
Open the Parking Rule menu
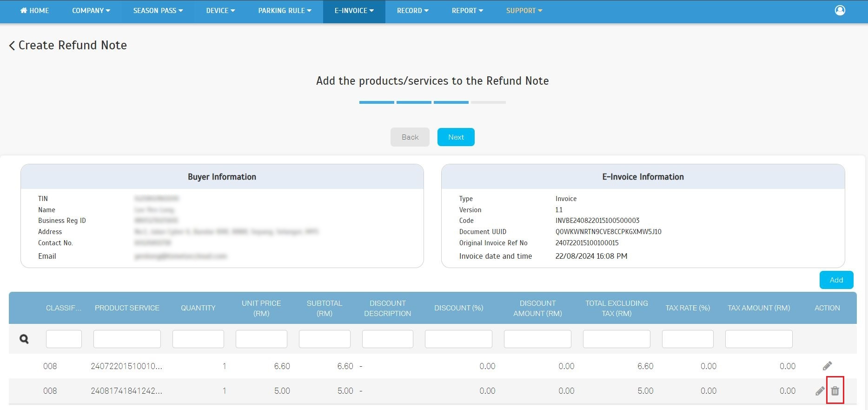[x=285, y=11]
